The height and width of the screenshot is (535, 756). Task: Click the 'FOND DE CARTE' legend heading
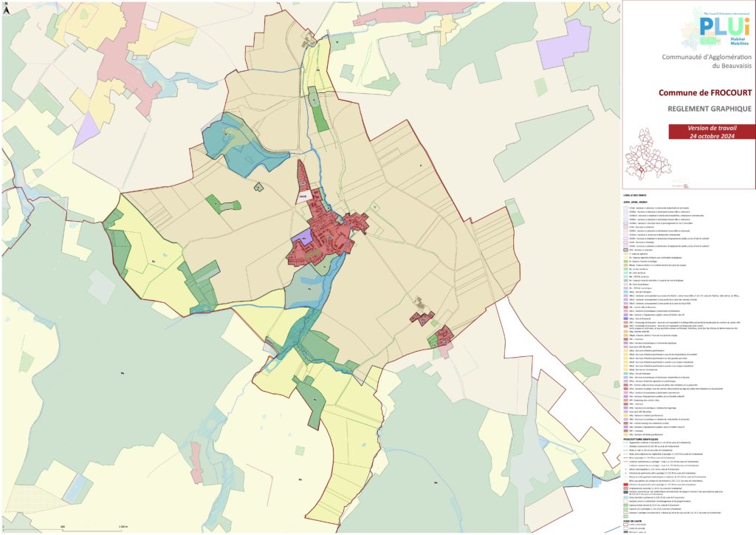[x=632, y=521]
